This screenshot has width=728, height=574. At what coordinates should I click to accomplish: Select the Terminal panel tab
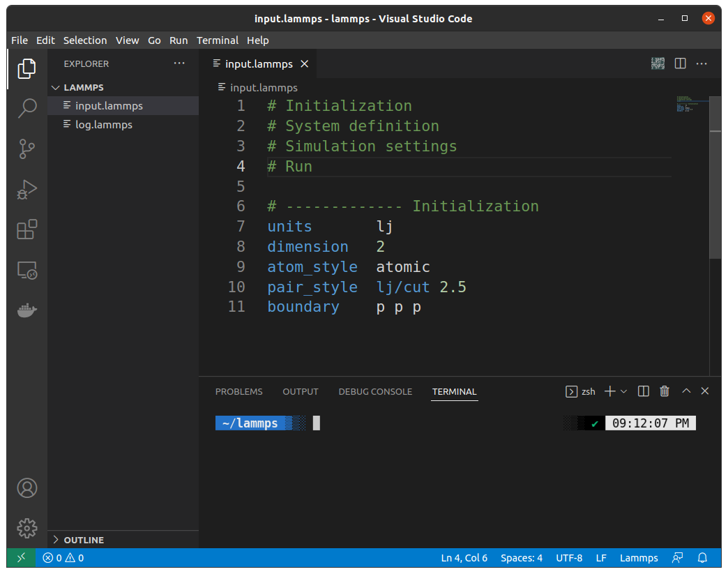pos(454,391)
